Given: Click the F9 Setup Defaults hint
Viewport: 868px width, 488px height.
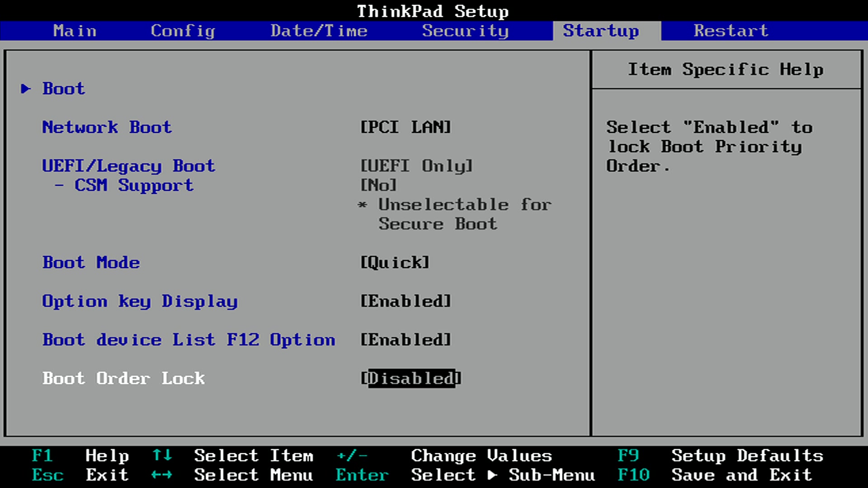Looking at the screenshot, I should pyautogui.click(x=720, y=455).
